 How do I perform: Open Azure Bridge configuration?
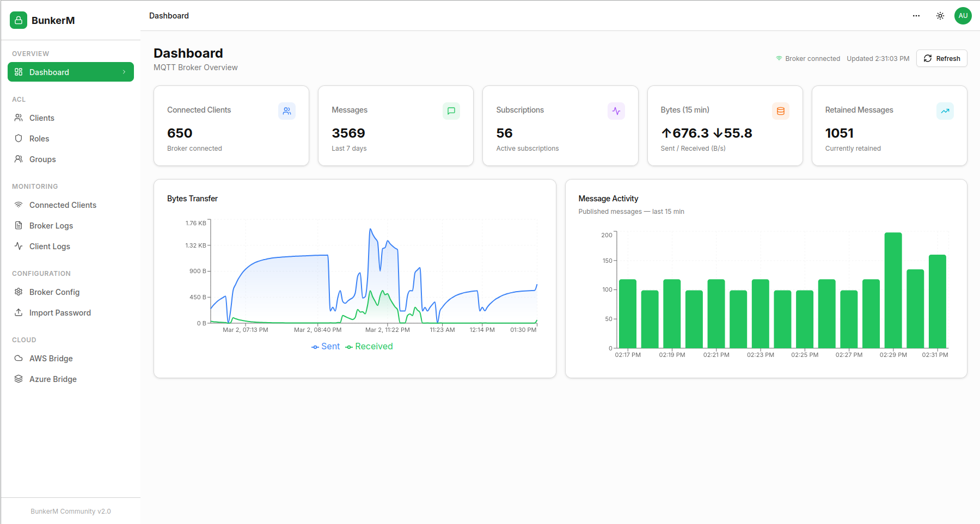click(x=71, y=379)
